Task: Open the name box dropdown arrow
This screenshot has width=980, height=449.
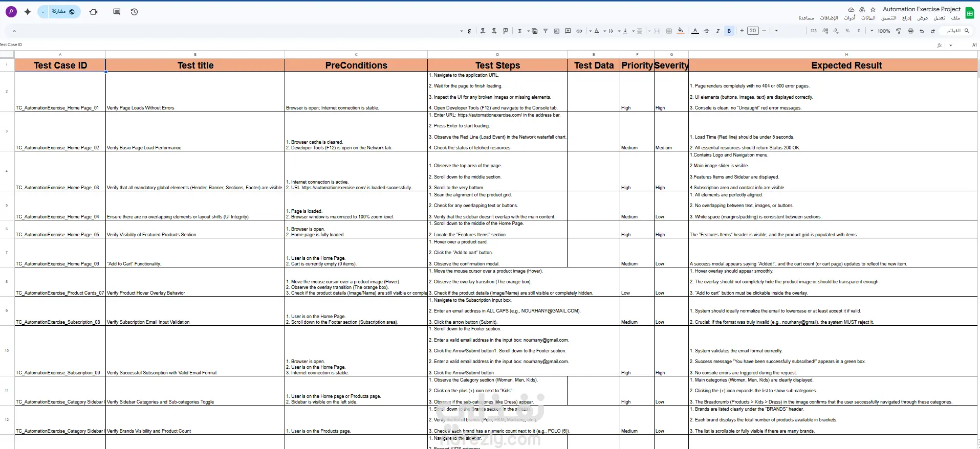Action: click(x=951, y=45)
